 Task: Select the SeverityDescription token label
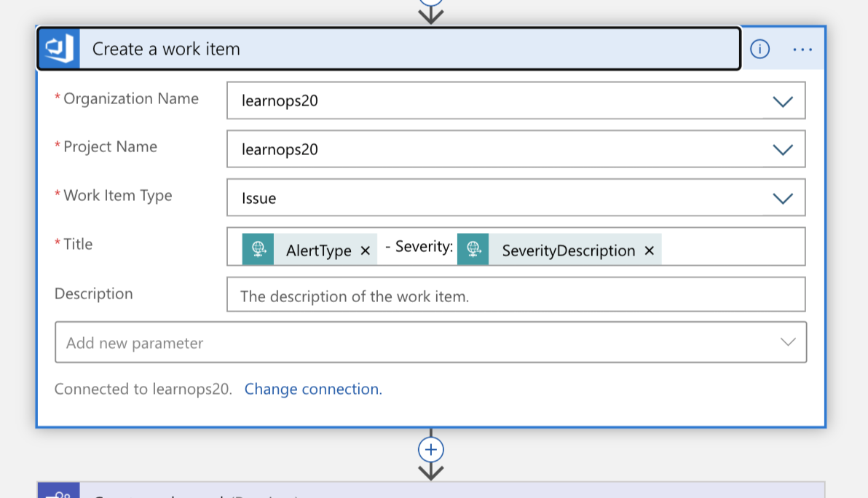(569, 250)
